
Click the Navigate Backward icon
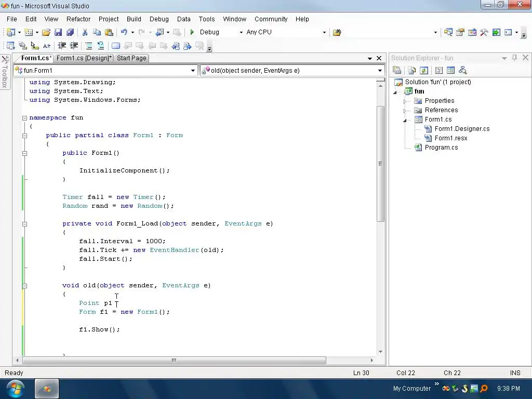pos(159,32)
